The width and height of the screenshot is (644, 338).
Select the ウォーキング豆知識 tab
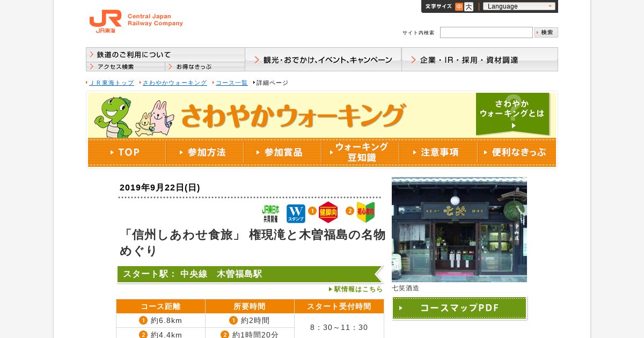[360, 152]
